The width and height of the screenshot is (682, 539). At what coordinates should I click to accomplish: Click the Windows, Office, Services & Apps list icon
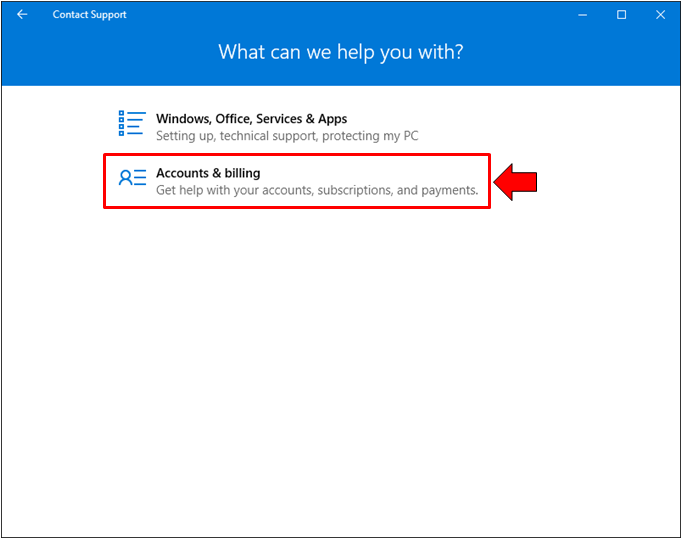click(132, 123)
